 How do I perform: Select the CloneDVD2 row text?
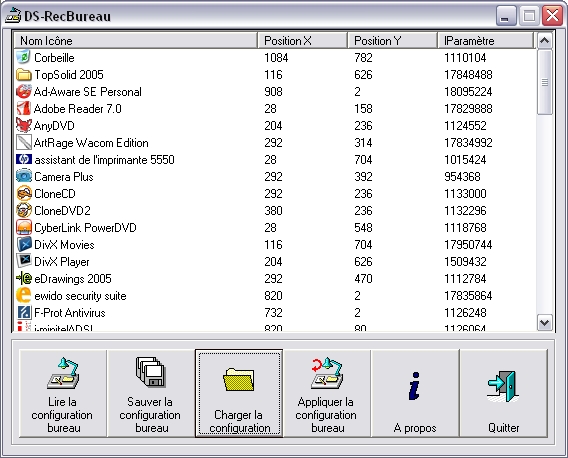click(62, 211)
